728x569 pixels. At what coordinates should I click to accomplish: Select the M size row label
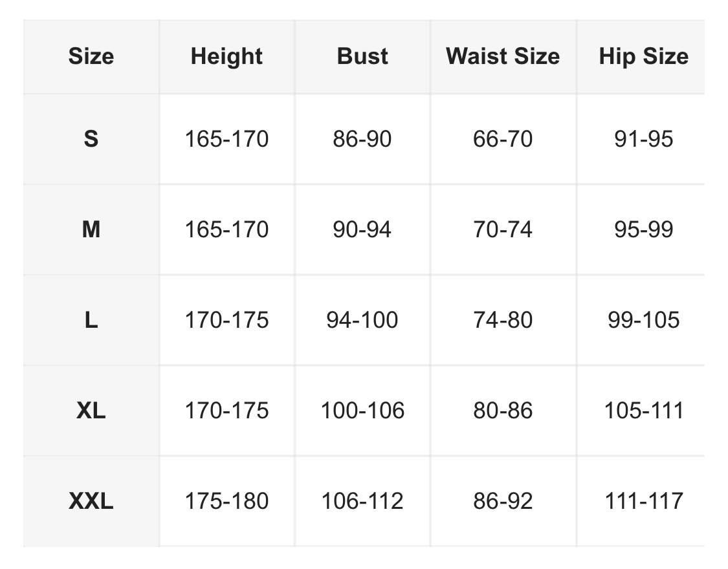coord(91,230)
